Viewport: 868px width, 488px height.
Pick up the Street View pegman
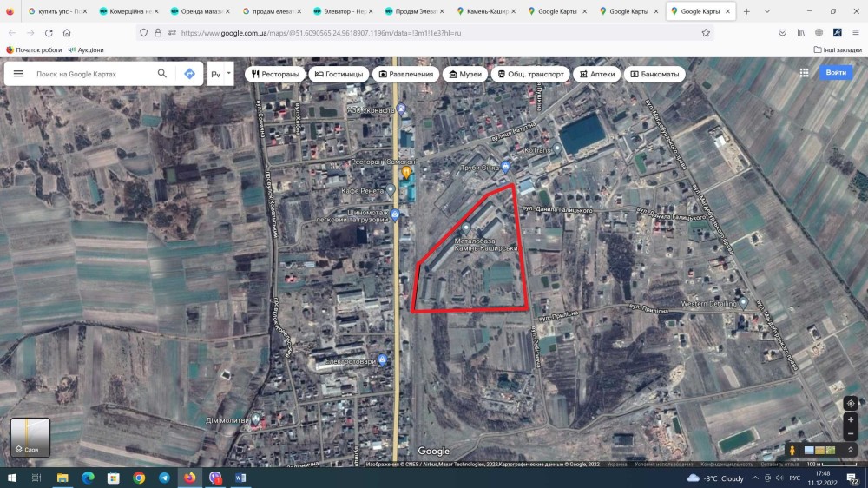pos(792,451)
